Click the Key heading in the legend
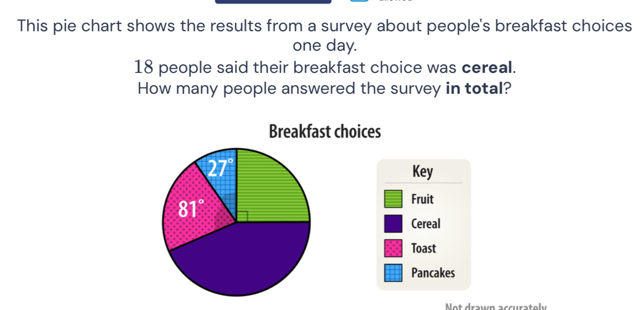Viewport: 644px width, 310px height. click(x=423, y=171)
